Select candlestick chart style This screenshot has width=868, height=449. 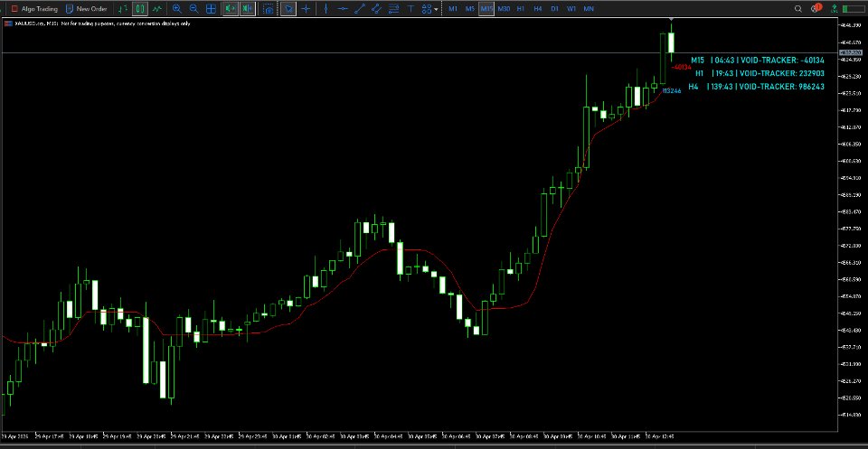(x=140, y=9)
